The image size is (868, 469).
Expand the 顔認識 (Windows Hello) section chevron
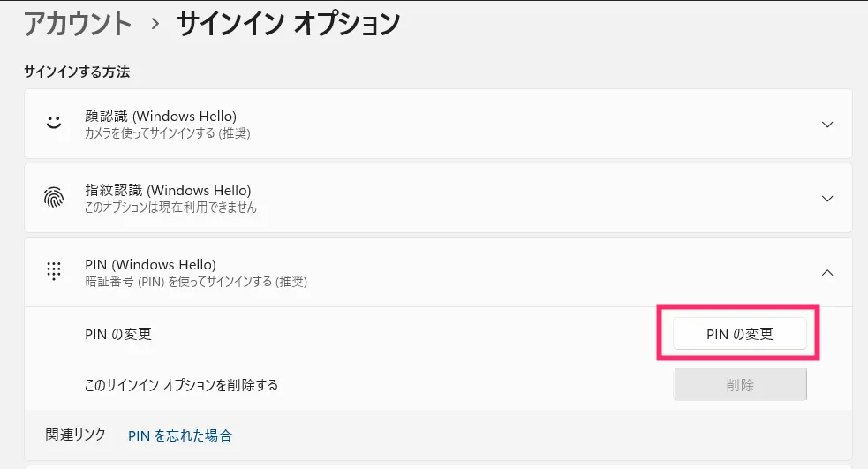(x=827, y=125)
